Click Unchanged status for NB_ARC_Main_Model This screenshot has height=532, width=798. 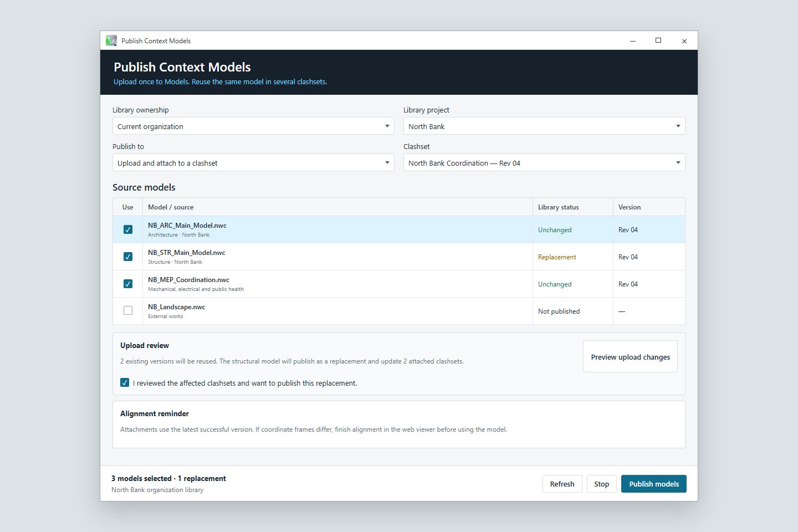pos(555,230)
